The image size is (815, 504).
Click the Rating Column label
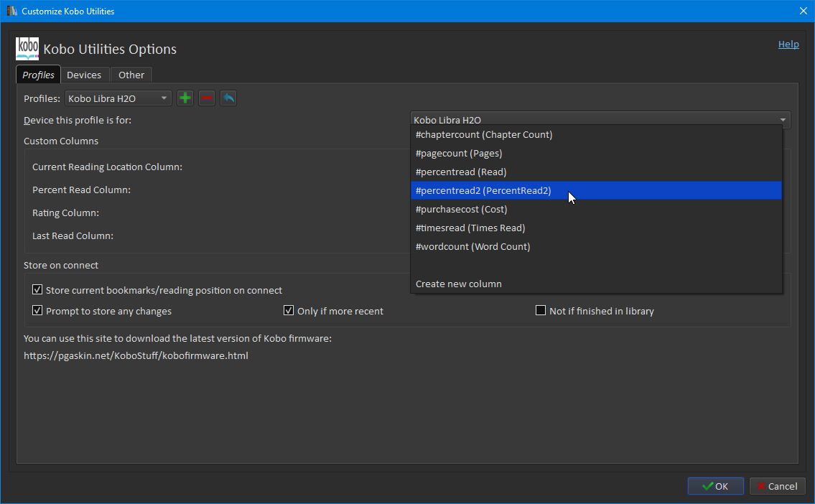click(65, 213)
